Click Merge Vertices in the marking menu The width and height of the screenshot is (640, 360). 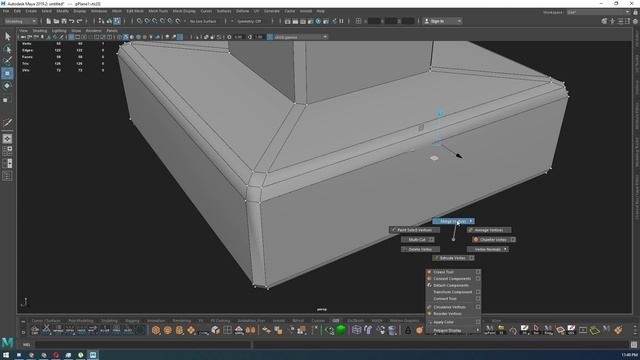[x=453, y=221]
